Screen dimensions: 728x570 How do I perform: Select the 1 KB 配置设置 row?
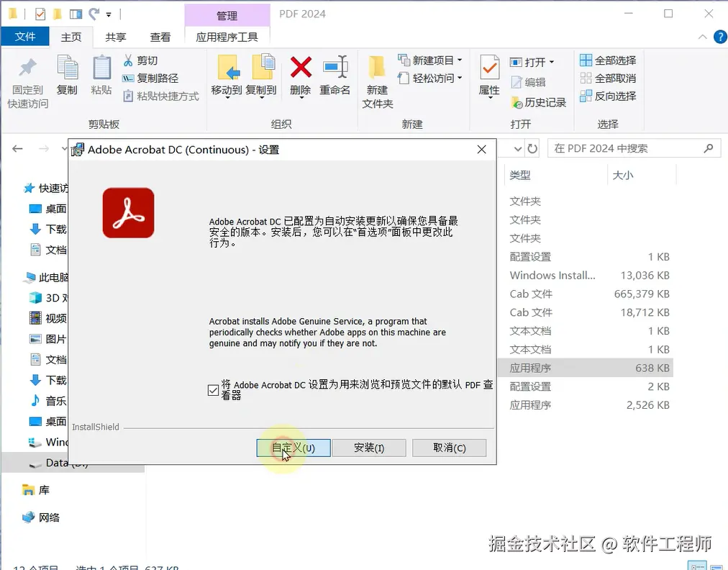pyautogui.click(x=586, y=256)
